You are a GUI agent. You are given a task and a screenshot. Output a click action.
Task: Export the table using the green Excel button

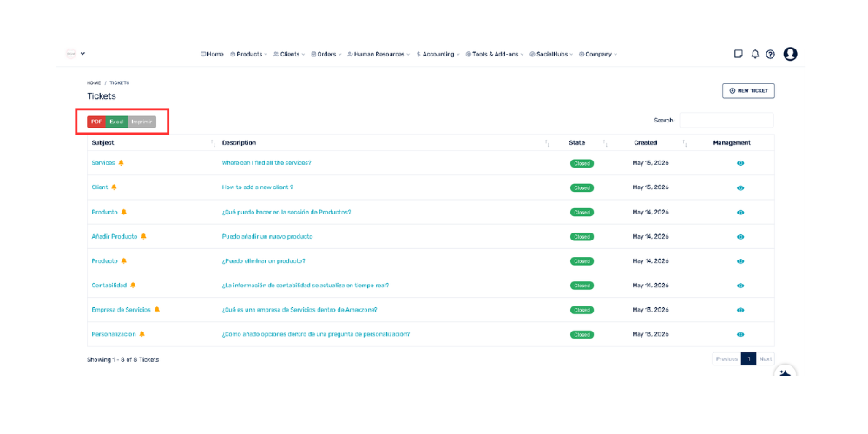(116, 122)
